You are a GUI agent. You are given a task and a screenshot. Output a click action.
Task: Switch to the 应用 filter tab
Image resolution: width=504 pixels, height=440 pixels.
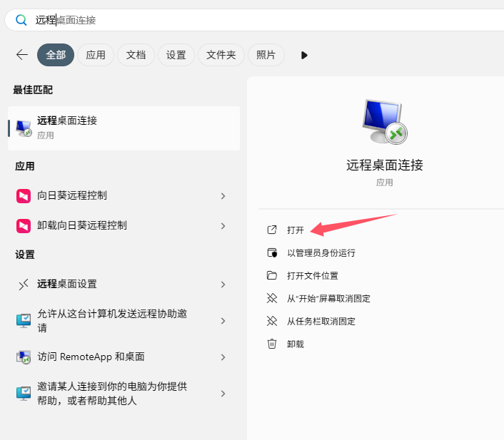[96, 55]
